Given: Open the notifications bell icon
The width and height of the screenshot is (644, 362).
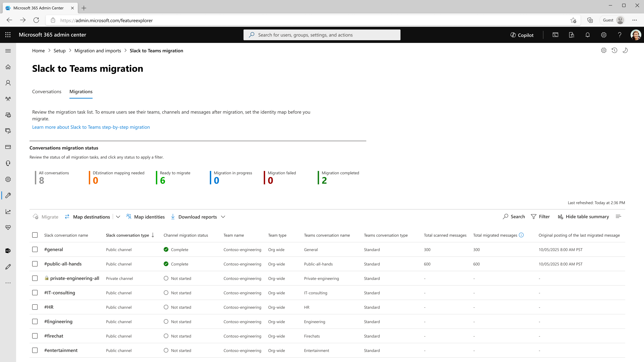Looking at the screenshot, I should (587, 35).
